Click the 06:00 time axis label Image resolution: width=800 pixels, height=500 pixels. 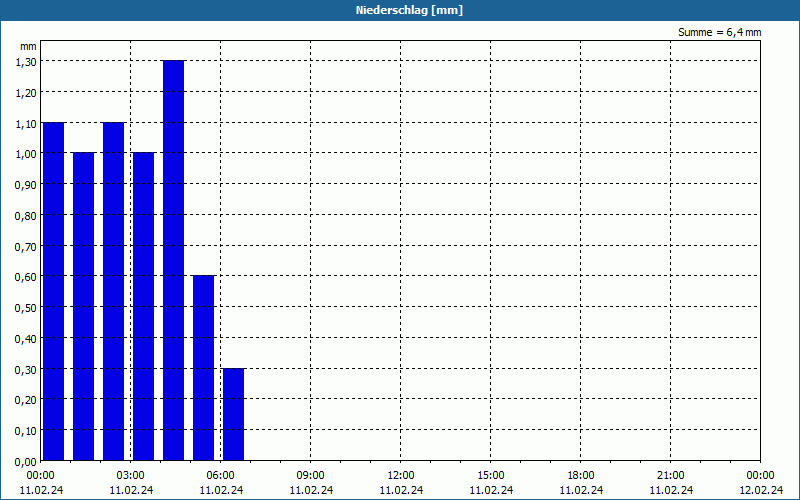click(x=221, y=476)
